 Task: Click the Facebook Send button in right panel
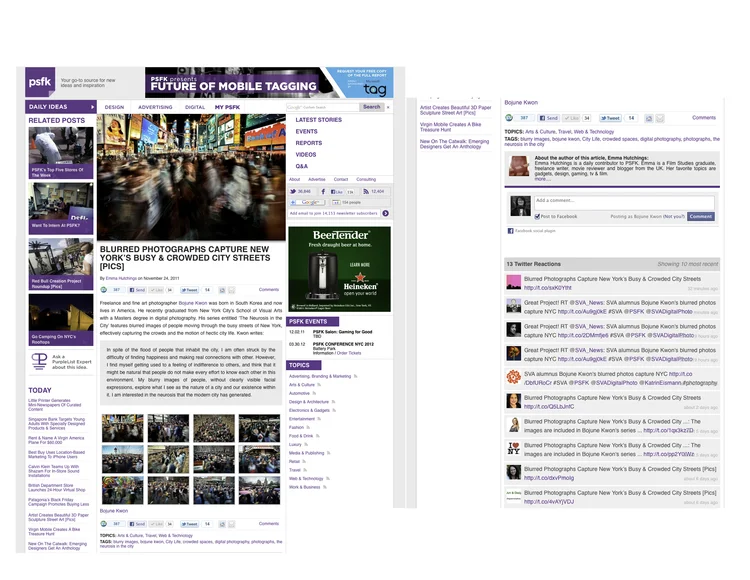coord(549,118)
